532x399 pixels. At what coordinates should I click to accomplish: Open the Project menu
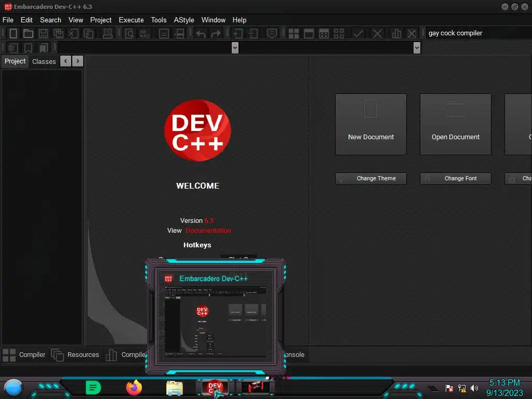tap(101, 20)
